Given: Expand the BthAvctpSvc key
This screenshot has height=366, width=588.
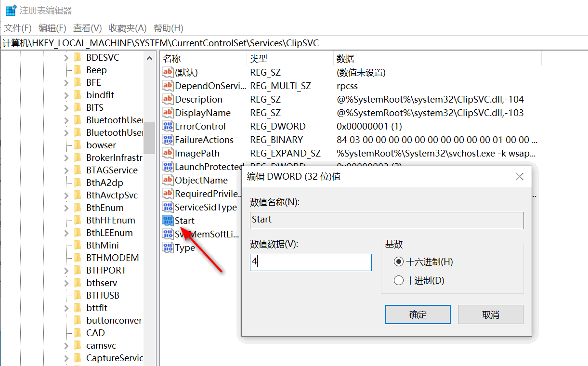Looking at the screenshot, I should point(66,195).
